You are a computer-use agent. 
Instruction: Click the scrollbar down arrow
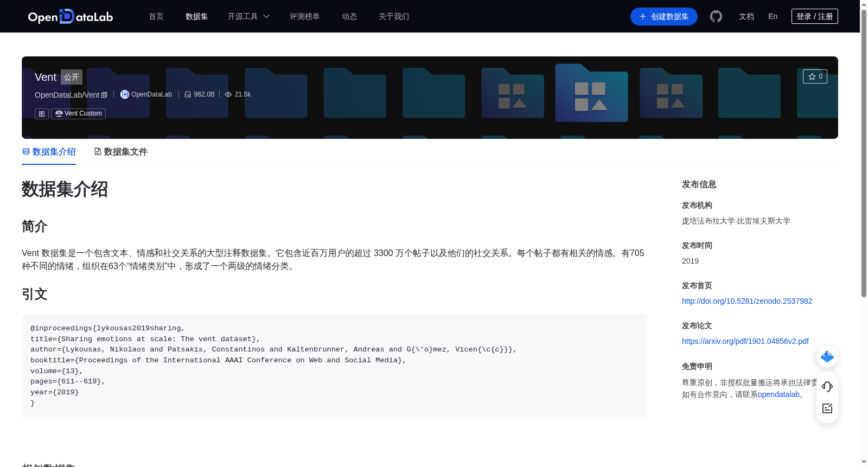[864, 462]
